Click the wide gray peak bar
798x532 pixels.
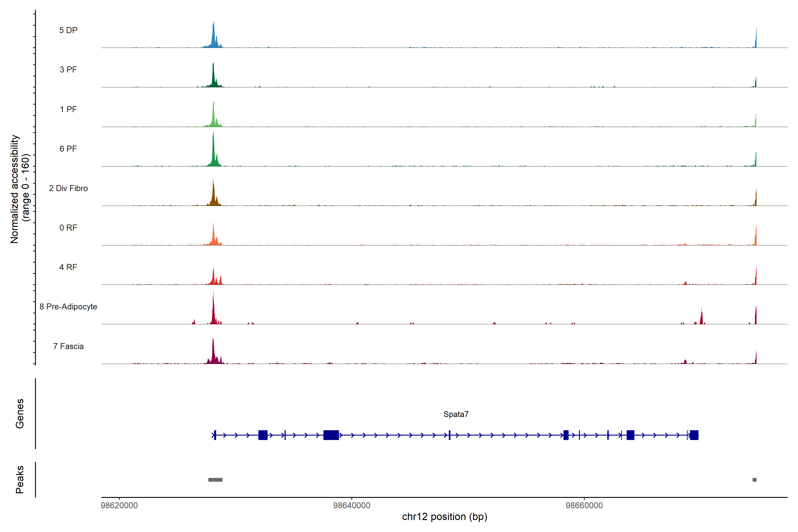(x=215, y=480)
